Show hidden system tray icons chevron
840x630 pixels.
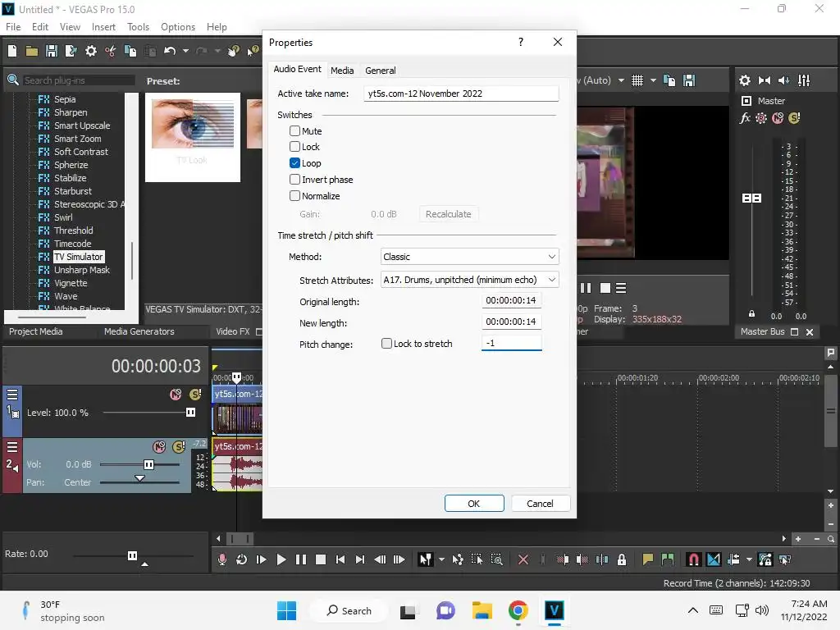(692, 610)
